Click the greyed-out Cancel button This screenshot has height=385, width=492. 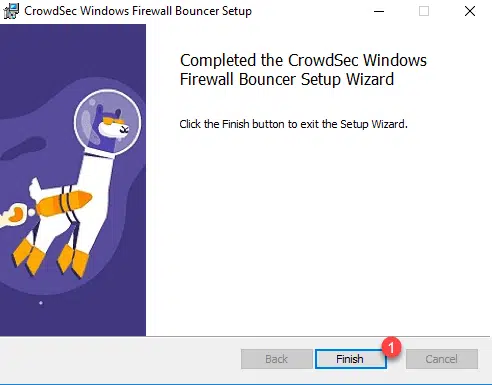click(x=442, y=359)
